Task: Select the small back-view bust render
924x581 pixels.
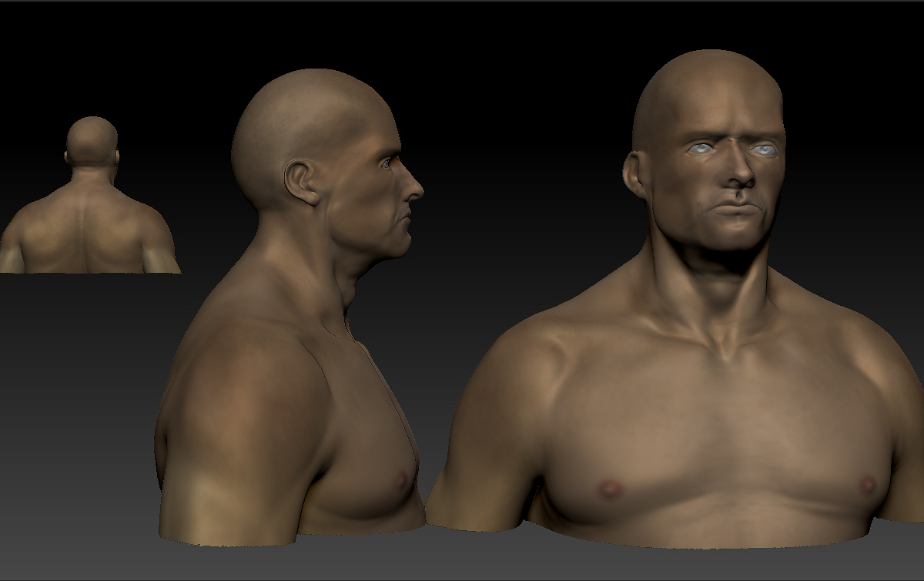Action: 90,195
